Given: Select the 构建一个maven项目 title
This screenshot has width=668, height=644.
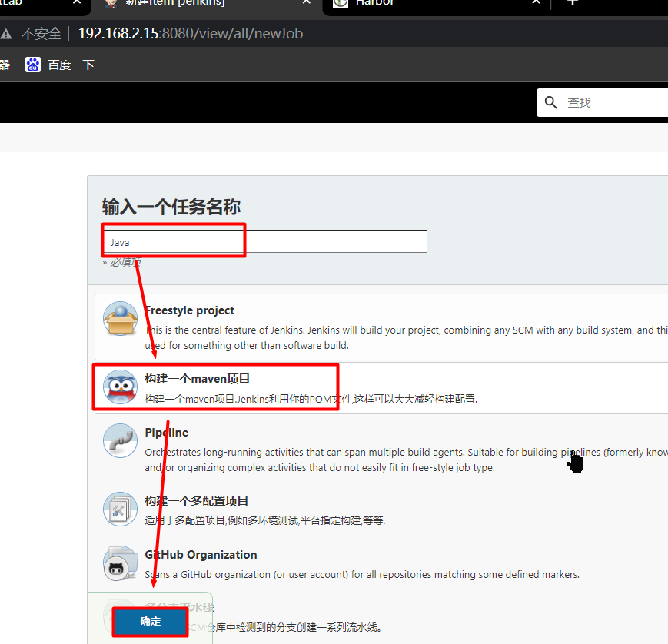Looking at the screenshot, I should click(x=198, y=379).
